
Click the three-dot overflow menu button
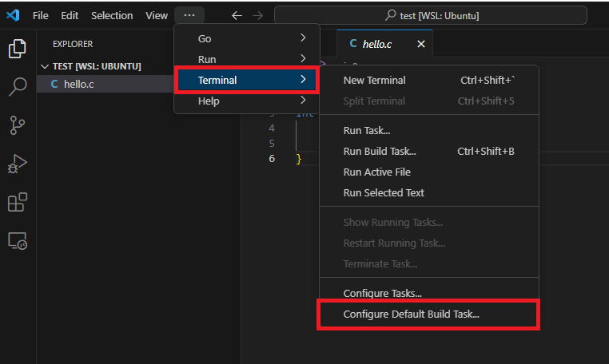click(x=189, y=15)
